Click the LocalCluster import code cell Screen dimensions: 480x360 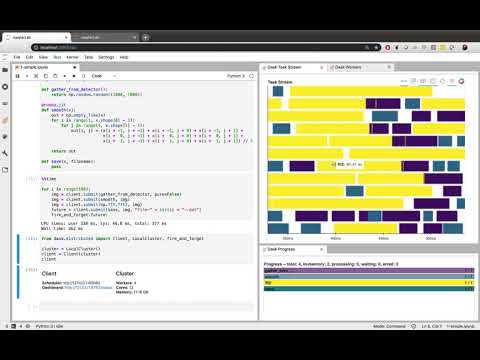tap(146, 249)
